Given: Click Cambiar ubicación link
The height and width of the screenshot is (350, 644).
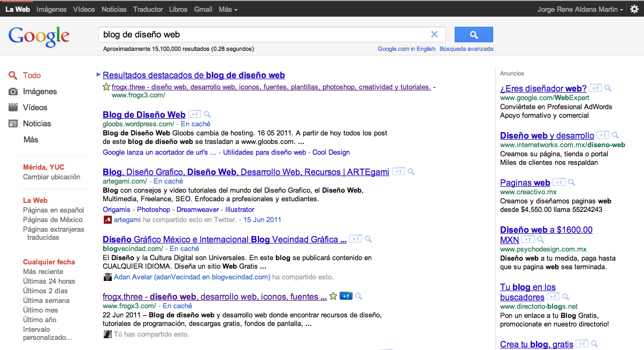Looking at the screenshot, I should point(51,177).
